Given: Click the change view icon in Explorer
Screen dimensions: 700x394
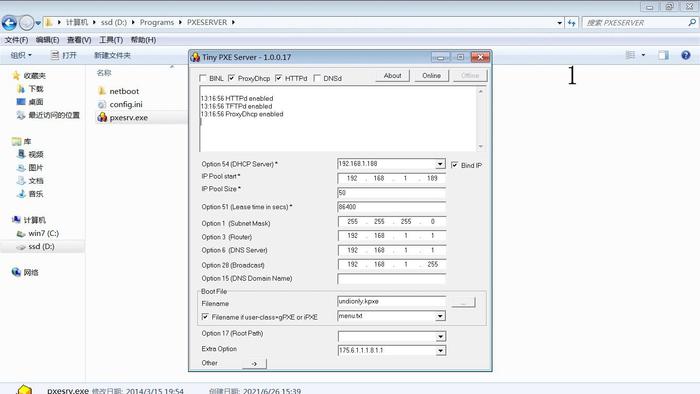Looking at the screenshot, I should tap(630, 55).
